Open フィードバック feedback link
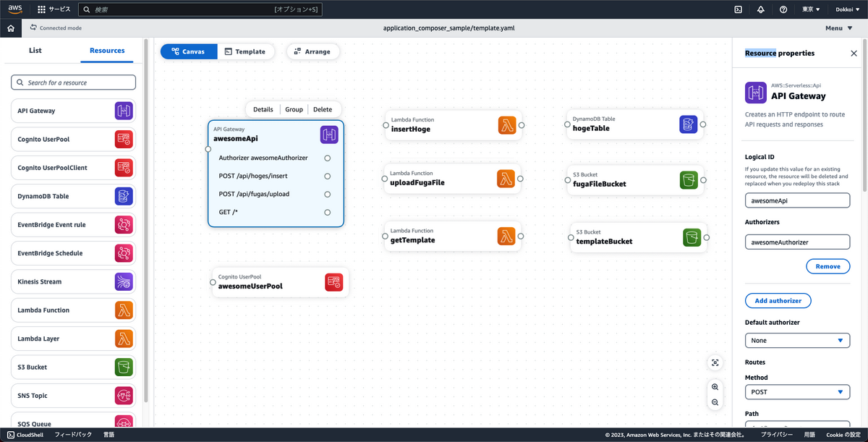 73,435
